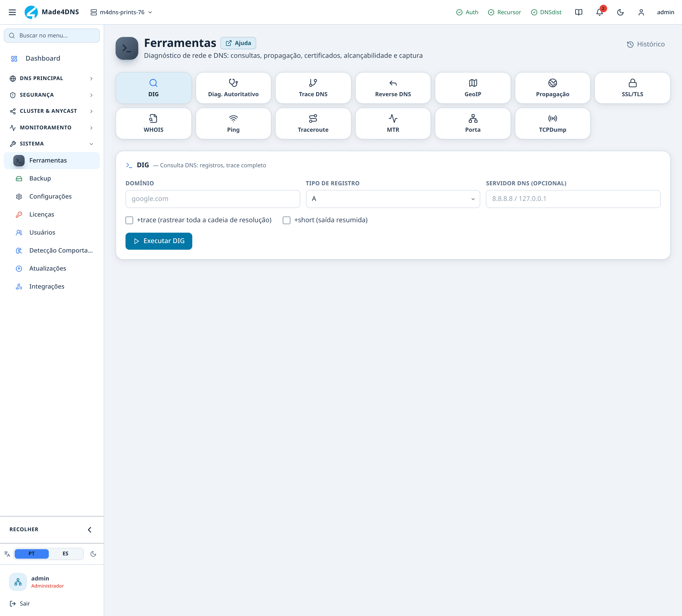This screenshot has width=682, height=616.
Task: Click the Domínio input field
Action: (213, 199)
